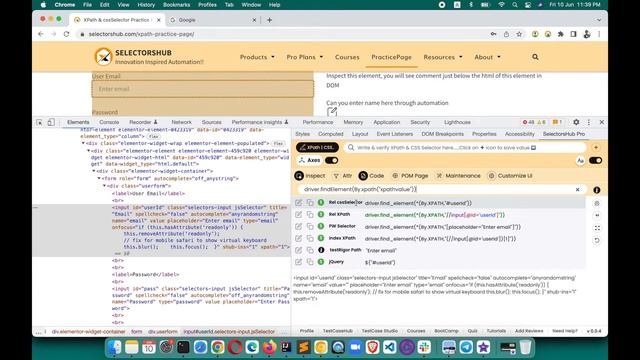The width and height of the screenshot is (640, 360).
Task: Click the Need Help? footer link
Action: (565, 331)
